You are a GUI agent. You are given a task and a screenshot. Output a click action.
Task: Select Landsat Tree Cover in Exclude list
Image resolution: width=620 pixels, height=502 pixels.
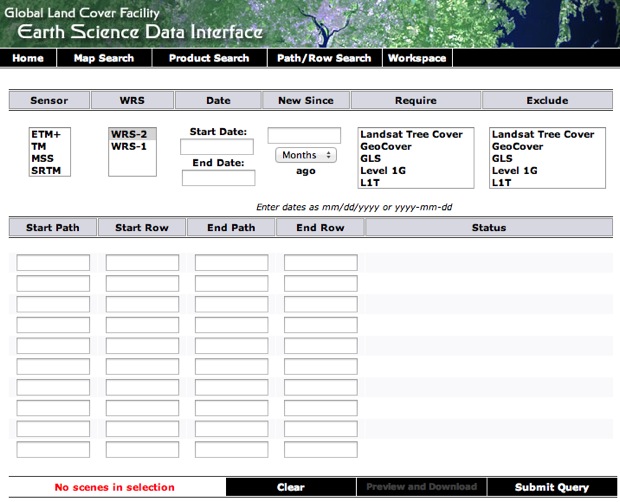pyautogui.click(x=543, y=135)
